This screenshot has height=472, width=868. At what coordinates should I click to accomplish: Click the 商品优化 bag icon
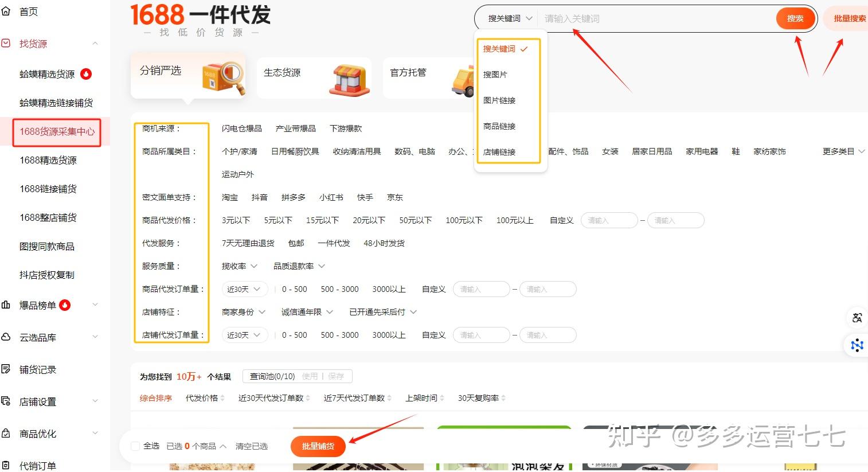pos(6,434)
